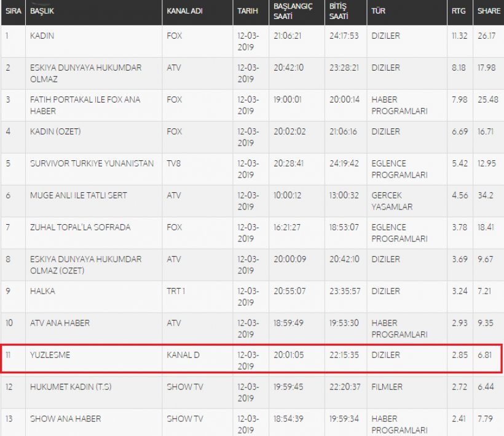The image size is (504, 436).
Task: Select start time '20:28:41'
Action: (x=288, y=163)
